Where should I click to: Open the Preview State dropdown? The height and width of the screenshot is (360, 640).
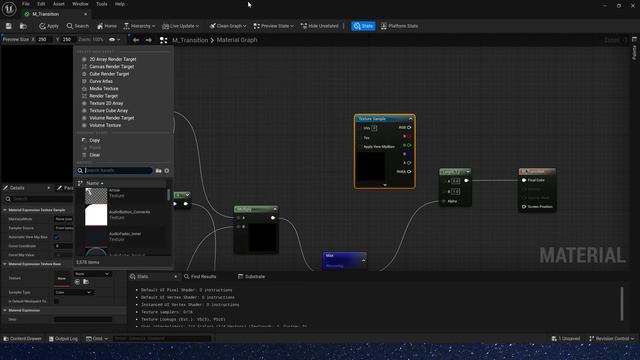[273, 26]
